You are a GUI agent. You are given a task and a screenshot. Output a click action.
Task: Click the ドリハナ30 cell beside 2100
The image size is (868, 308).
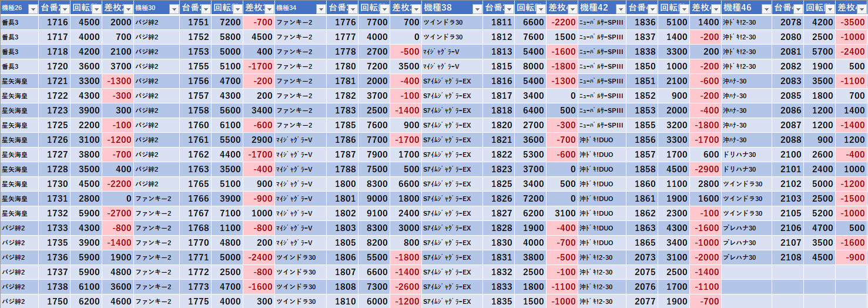pyautogui.click(x=746, y=155)
